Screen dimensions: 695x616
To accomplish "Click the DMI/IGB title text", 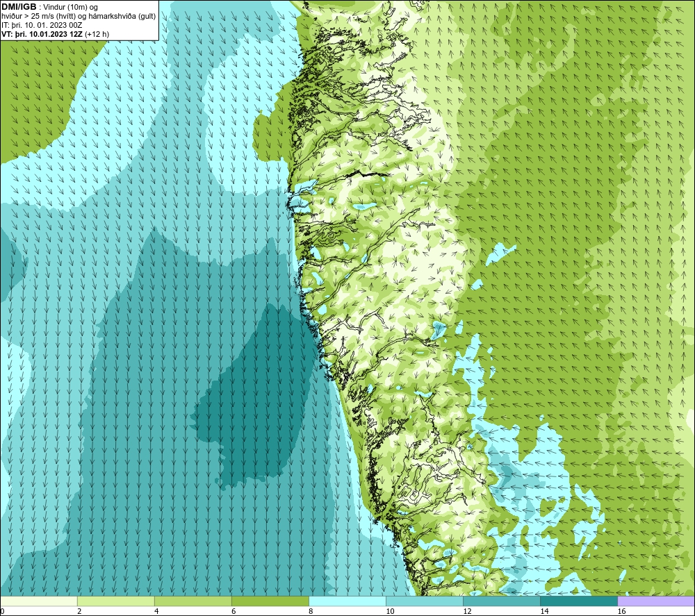I will tap(19, 7).
